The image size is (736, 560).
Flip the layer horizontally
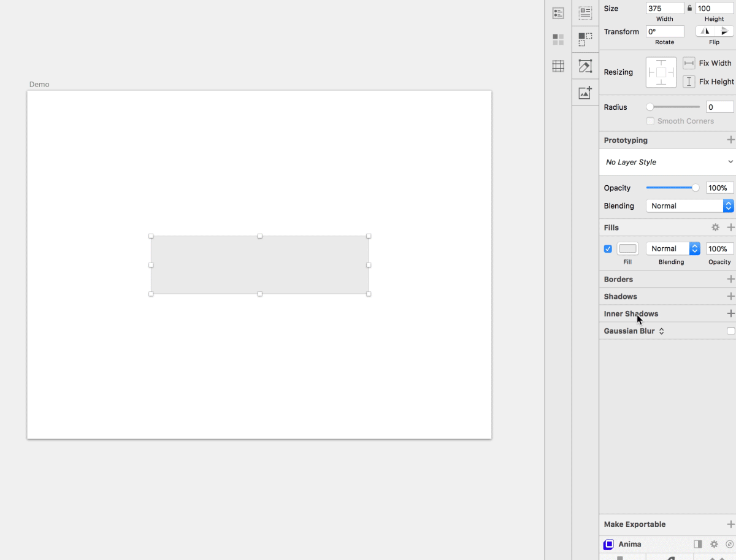pos(705,31)
